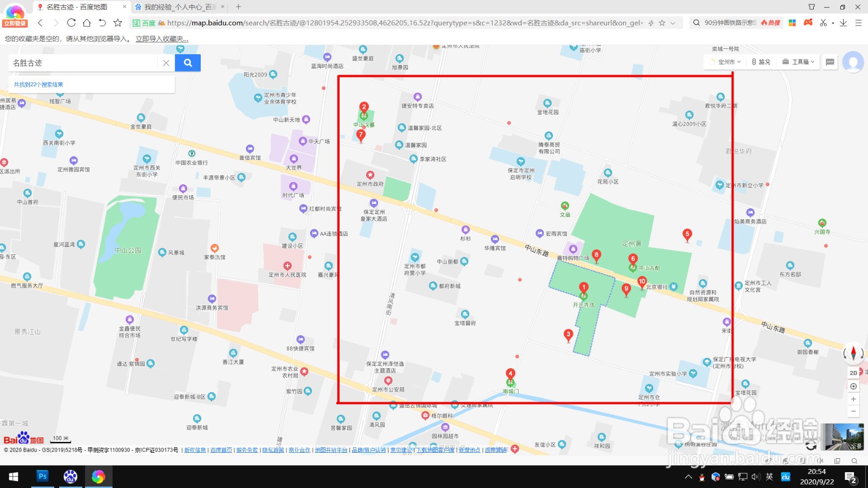868x488 pixels.
Task: Switch to the 名胜古迹 - 百度地图 tab
Action: point(76,7)
